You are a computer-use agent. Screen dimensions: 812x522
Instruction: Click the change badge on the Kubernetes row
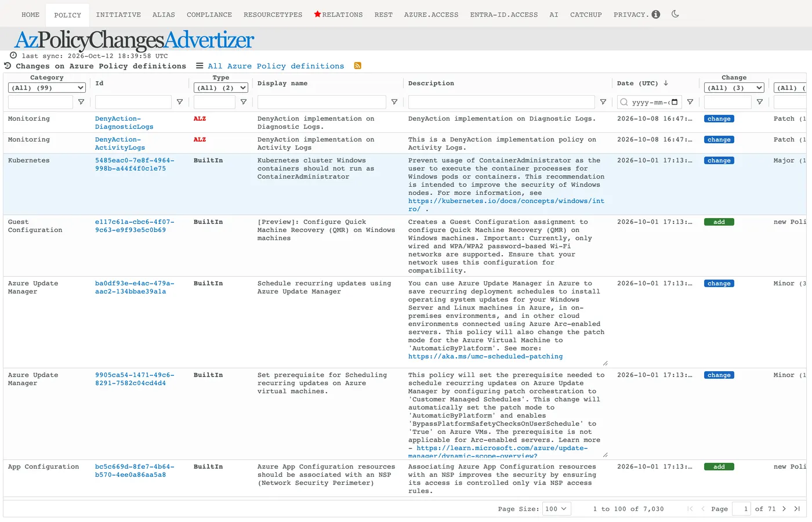719,161
